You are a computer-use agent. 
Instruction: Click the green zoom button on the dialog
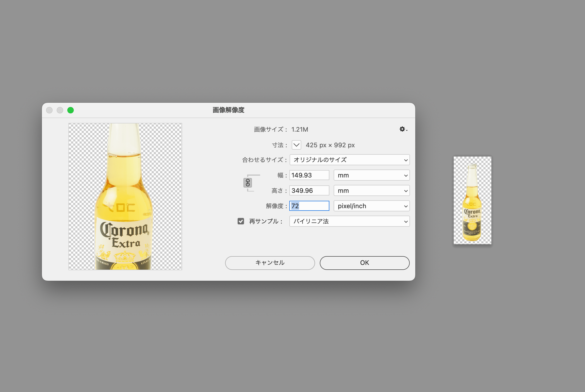point(70,110)
